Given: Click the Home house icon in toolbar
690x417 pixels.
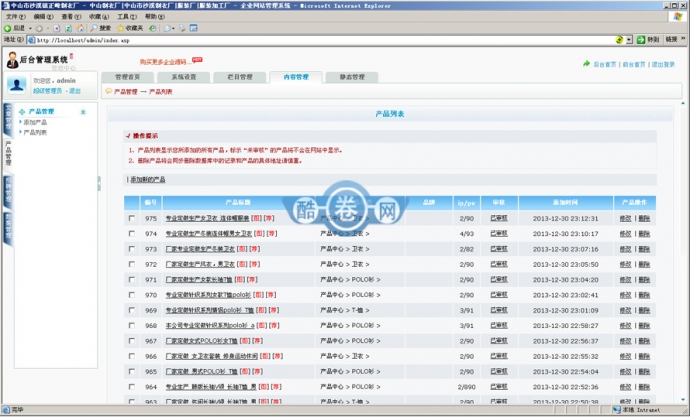Looking at the screenshot, I should (x=80, y=28).
